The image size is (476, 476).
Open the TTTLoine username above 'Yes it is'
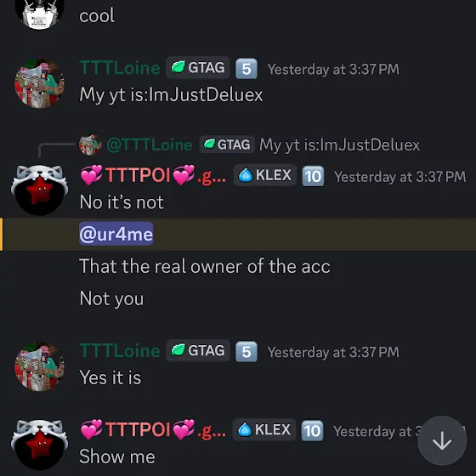click(120, 350)
